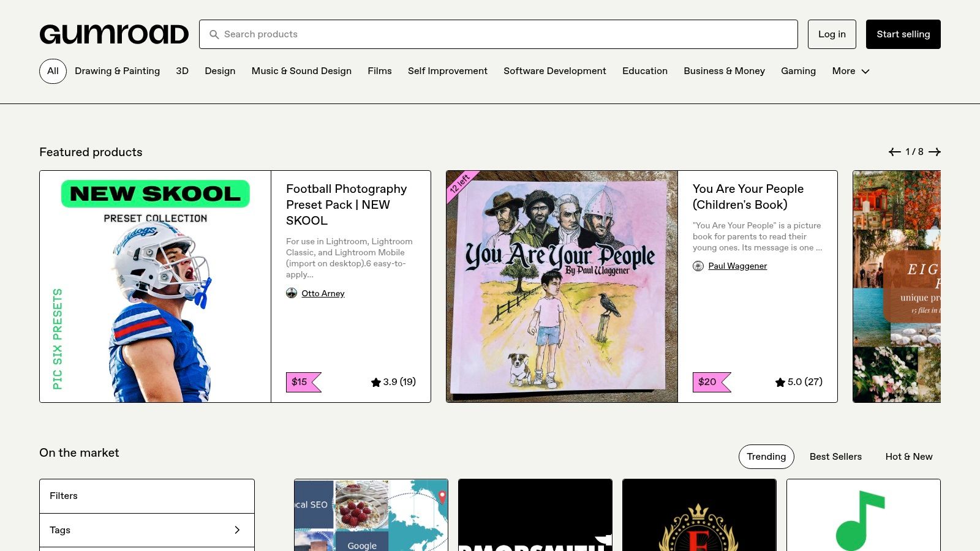Expand the More categories dropdown
Screen dimensions: 980x551
850,71
